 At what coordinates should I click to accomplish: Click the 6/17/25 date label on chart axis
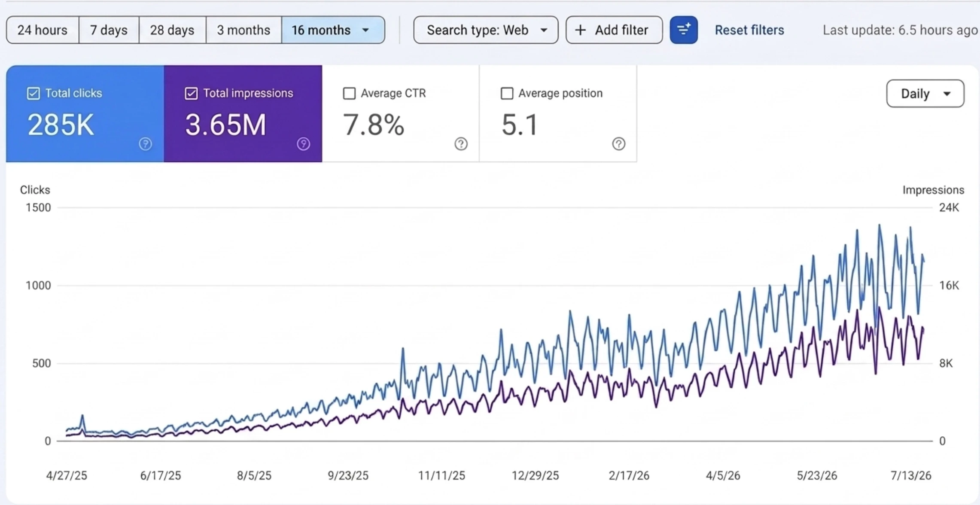pos(161,476)
